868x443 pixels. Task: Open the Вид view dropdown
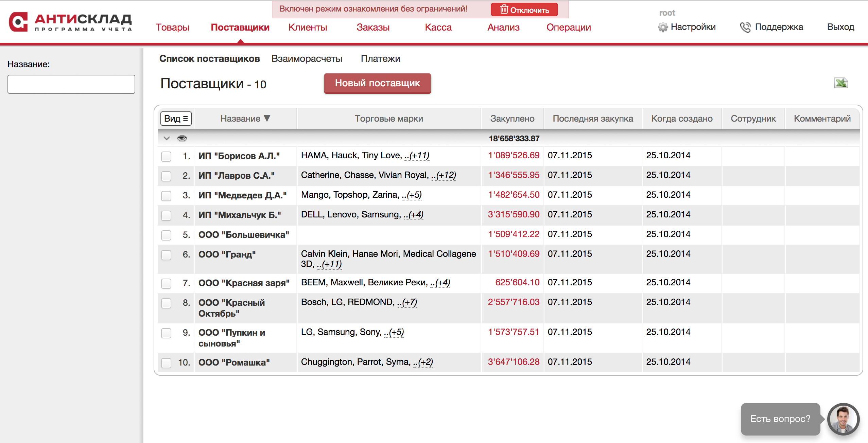[x=176, y=118]
